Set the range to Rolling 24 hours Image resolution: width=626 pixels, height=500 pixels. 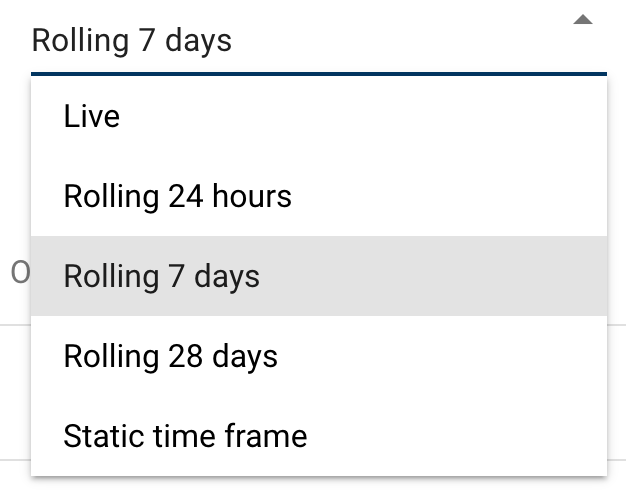coord(178,196)
